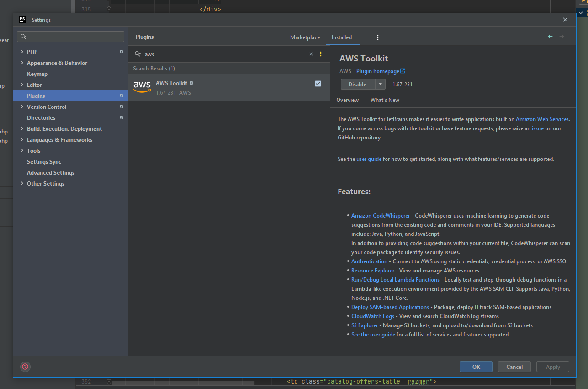588x389 pixels.
Task: Expand Appearance & Behavior node
Action: [x=22, y=63]
